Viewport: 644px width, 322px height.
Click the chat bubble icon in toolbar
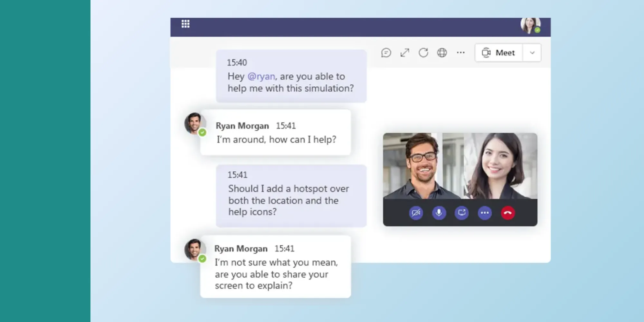[x=386, y=53]
